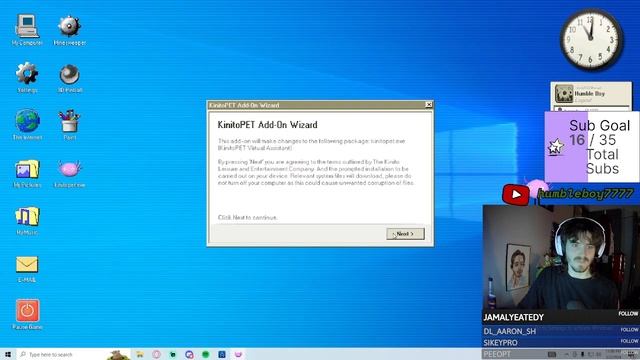Open the Windows Start menu

tap(8, 354)
